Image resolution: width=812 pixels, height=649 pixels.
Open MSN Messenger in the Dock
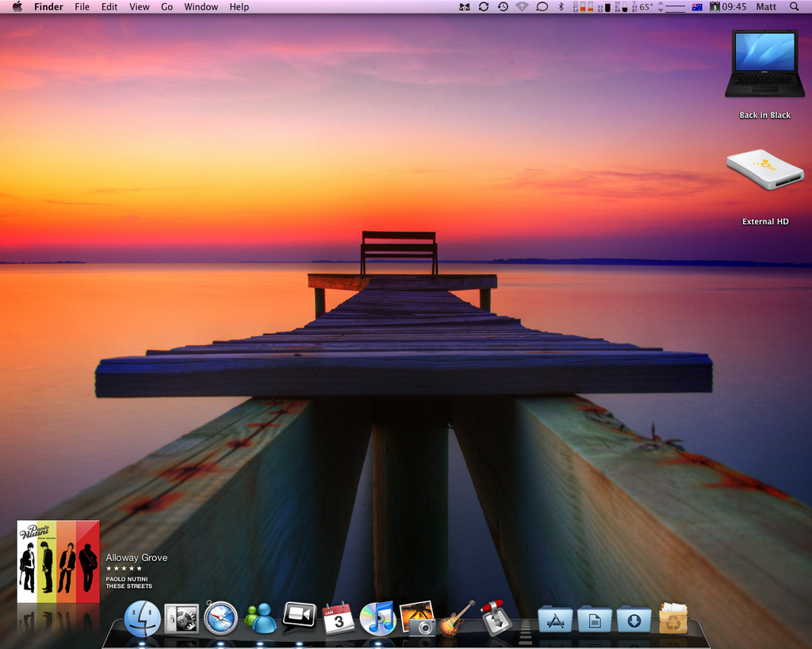click(x=260, y=618)
